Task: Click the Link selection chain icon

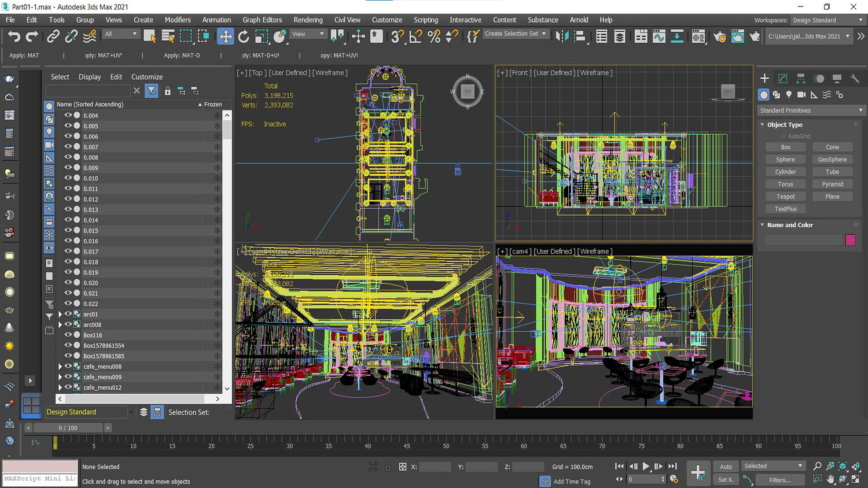Action: coord(53,36)
